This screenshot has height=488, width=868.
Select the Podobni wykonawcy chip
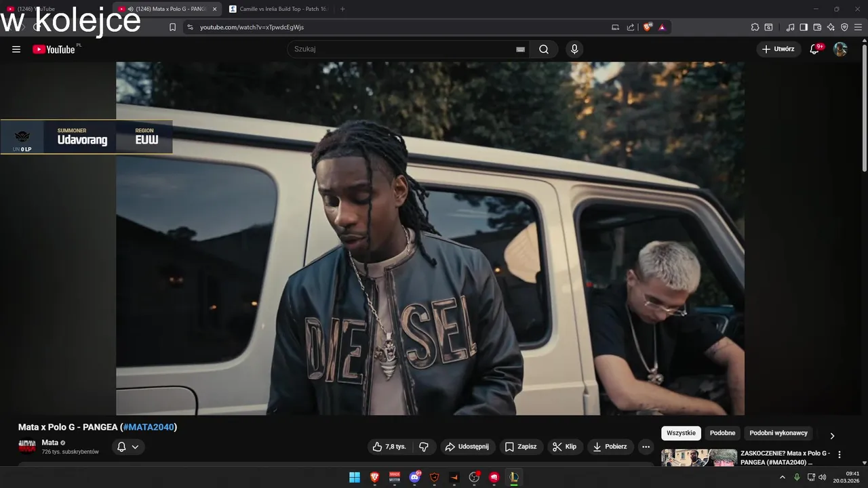778,433
